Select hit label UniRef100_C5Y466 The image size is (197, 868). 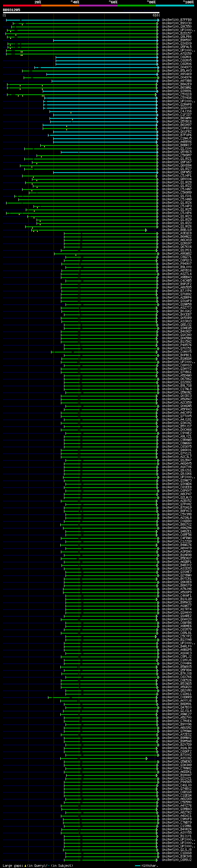tap(177, 98)
